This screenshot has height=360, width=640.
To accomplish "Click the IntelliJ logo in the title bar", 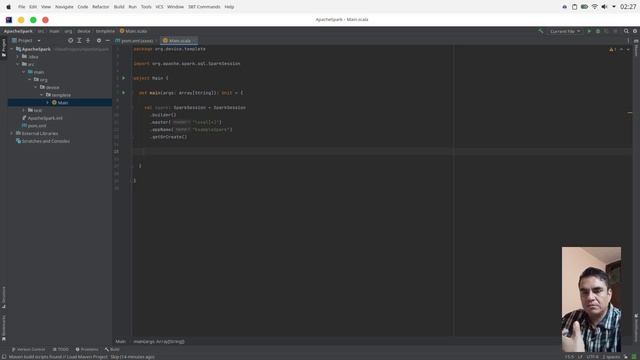I will pos(9,20).
